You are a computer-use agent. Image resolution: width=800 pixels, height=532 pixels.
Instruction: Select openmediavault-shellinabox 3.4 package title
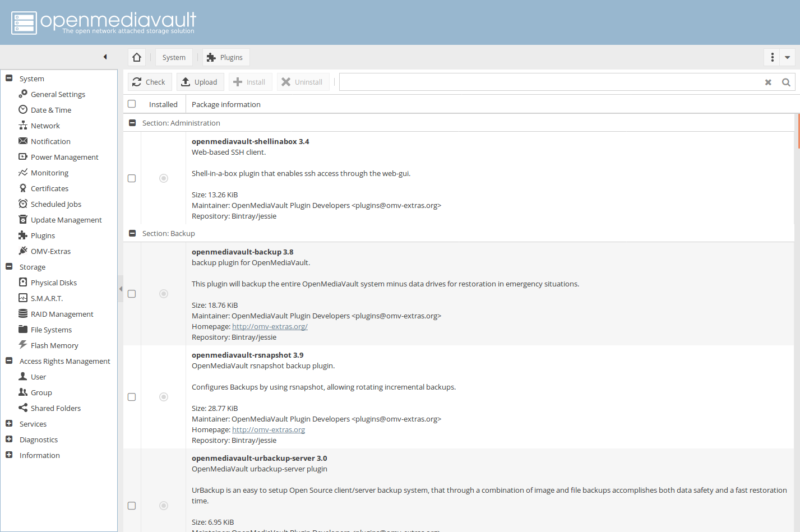[250, 141]
